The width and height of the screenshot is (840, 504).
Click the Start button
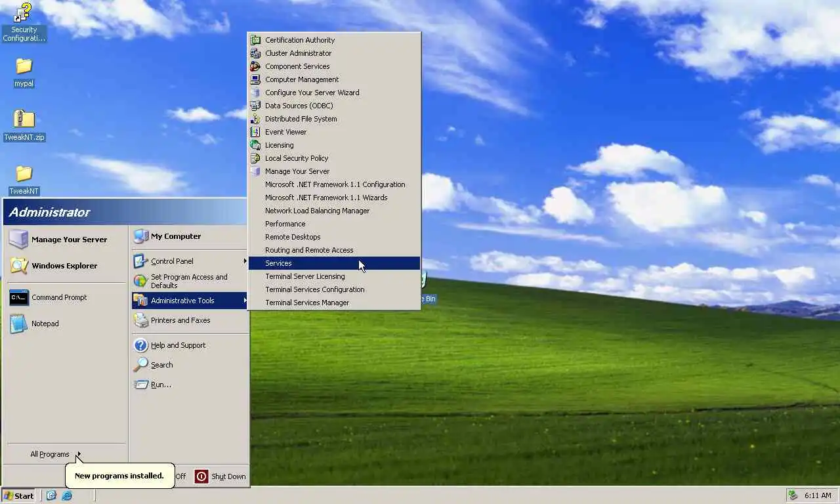pyautogui.click(x=19, y=495)
